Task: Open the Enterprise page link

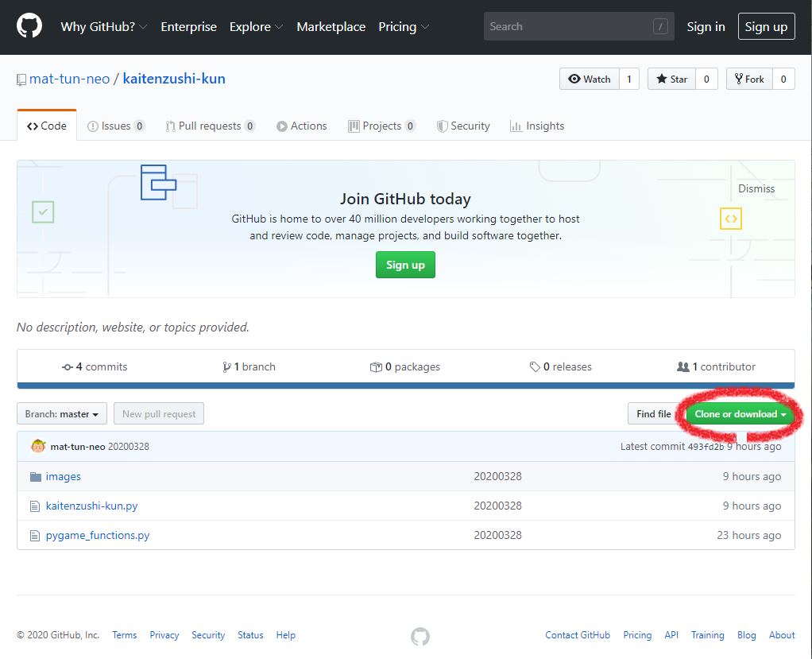Action: click(188, 27)
